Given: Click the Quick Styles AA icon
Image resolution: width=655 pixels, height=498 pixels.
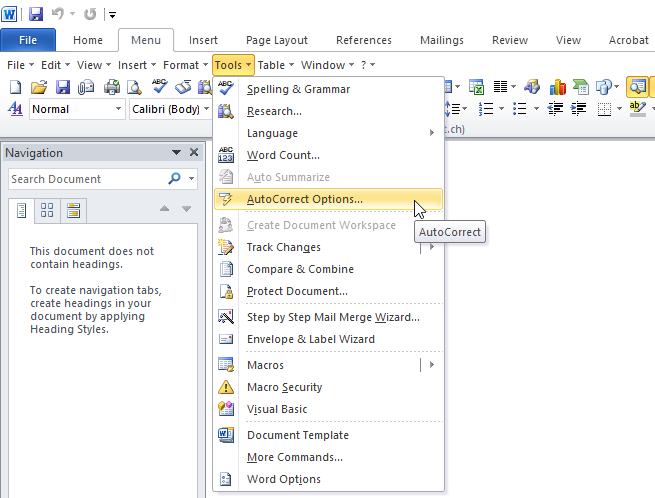Looking at the screenshot, I should (15, 109).
